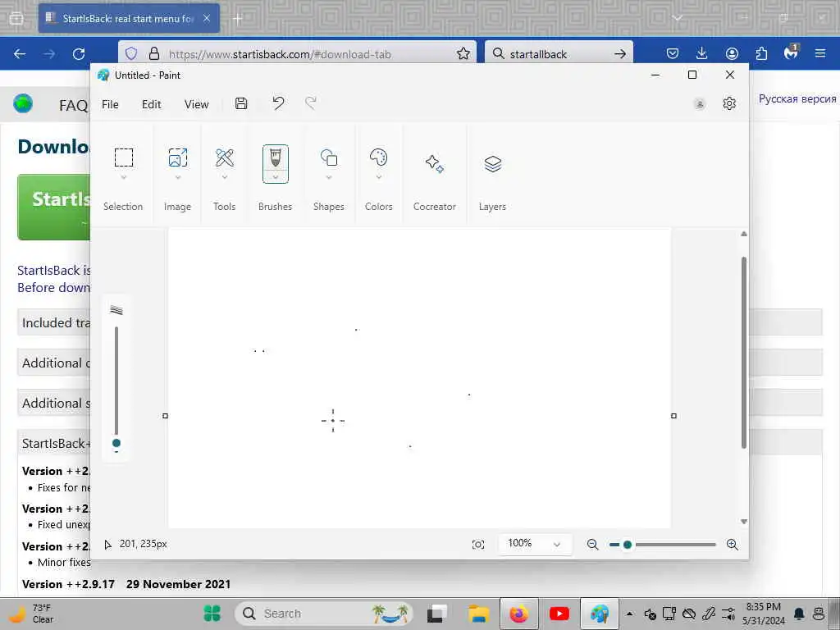Open the Tools pencil icon
The height and width of the screenshot is (630, 840).
point(225,157)
